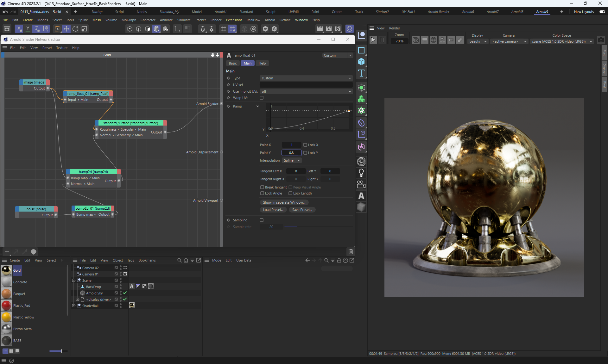Click the Camera object icon in side palette

pos(361,184)
